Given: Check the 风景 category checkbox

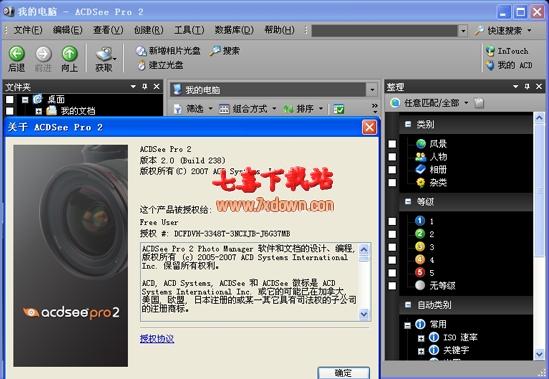Looking at the screenshot, I should click(392, 144).
